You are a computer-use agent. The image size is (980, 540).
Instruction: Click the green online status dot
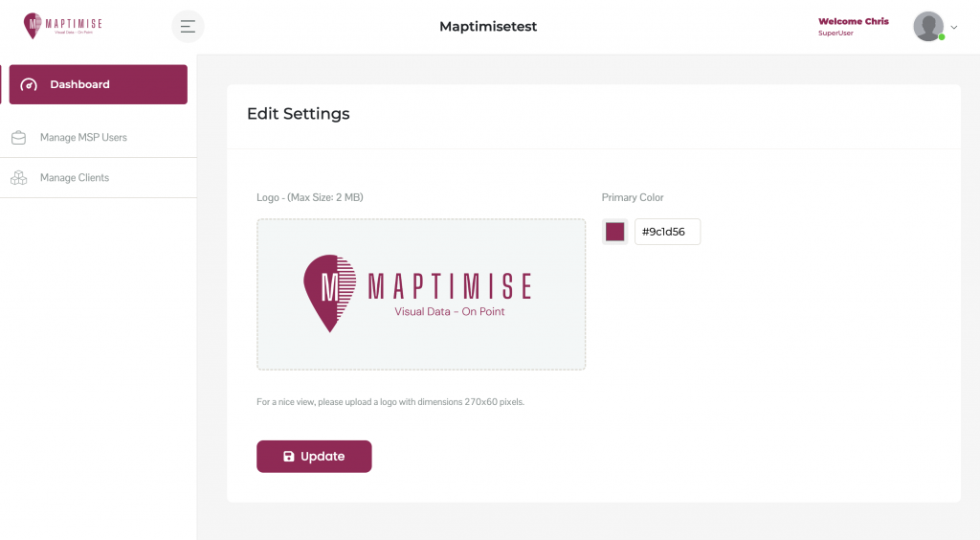point(942,37)
